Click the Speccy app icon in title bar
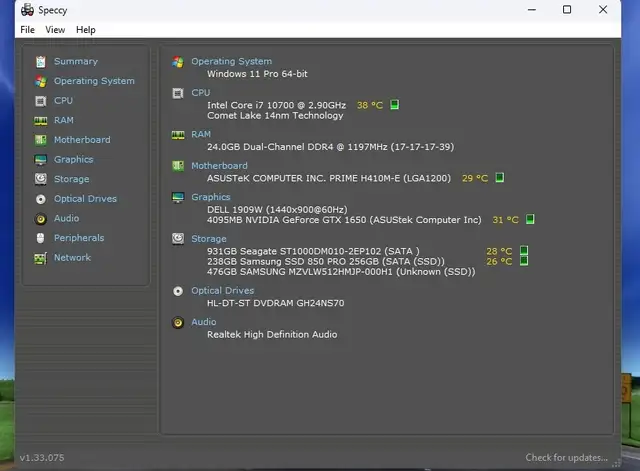Screen dimensions: 640x471 (x=27, y=10)
